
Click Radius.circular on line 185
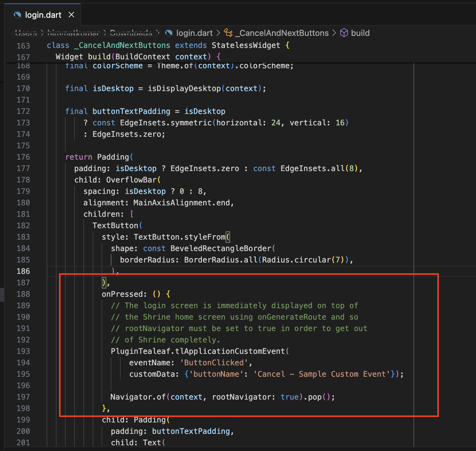pyautogui.click(x=296, y=260)
